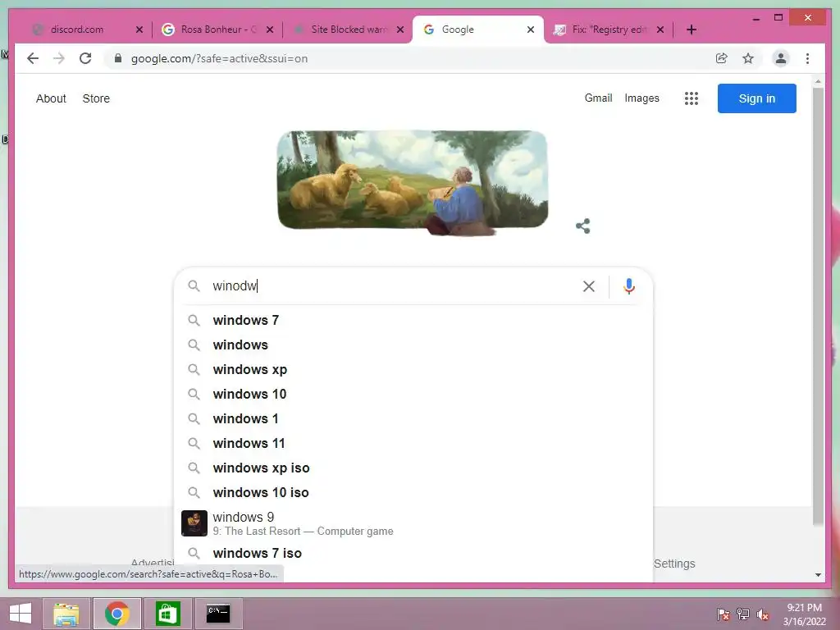Clear the search box text
Viewport: 840px width, 630px height.
[x=589, y=286]
